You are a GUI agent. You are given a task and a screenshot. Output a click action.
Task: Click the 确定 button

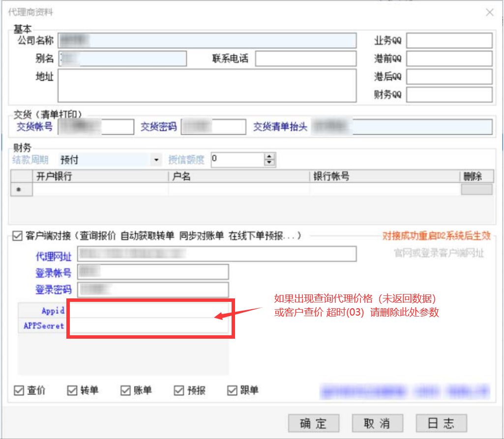313,423
